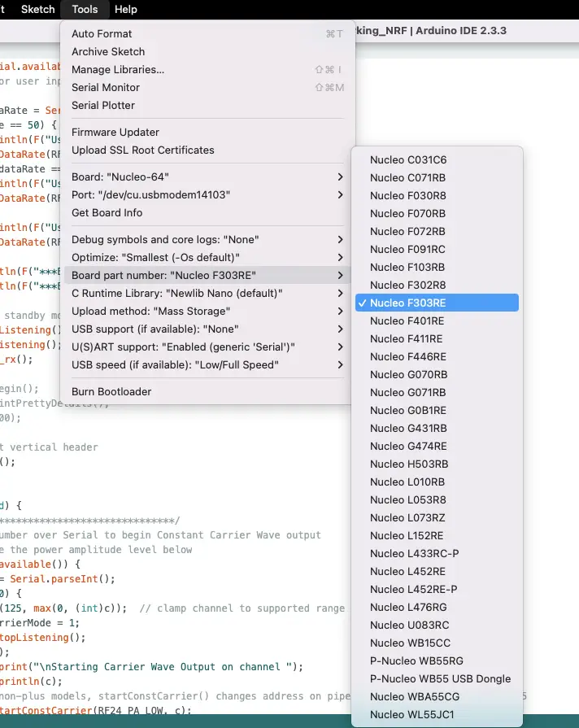Pick Nucleo G071RB part number

click(437, 392)
